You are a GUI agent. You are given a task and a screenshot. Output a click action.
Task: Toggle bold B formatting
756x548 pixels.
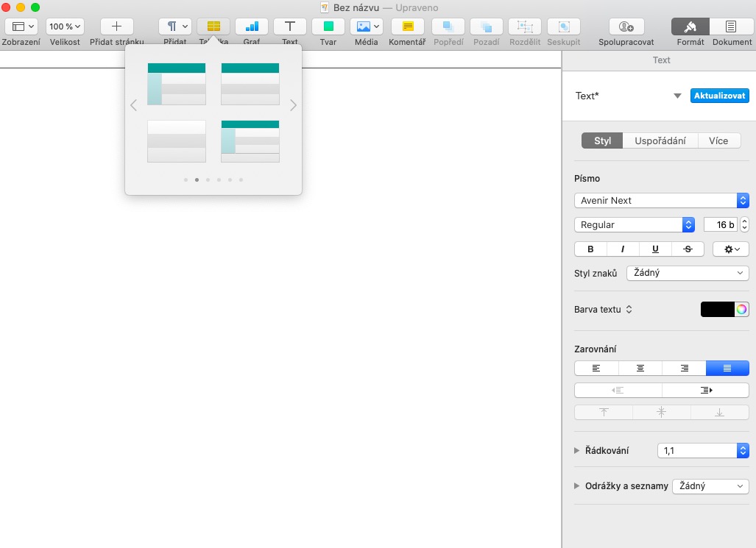click(590, 249)
